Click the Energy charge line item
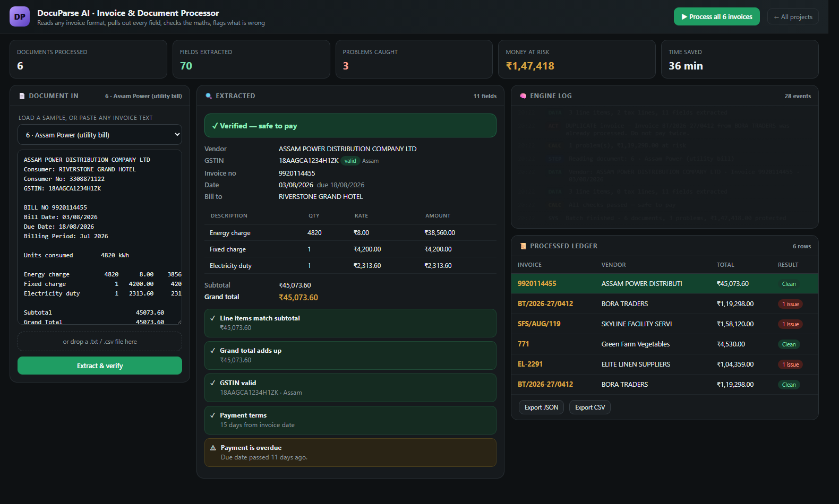 tap(350, 233)
